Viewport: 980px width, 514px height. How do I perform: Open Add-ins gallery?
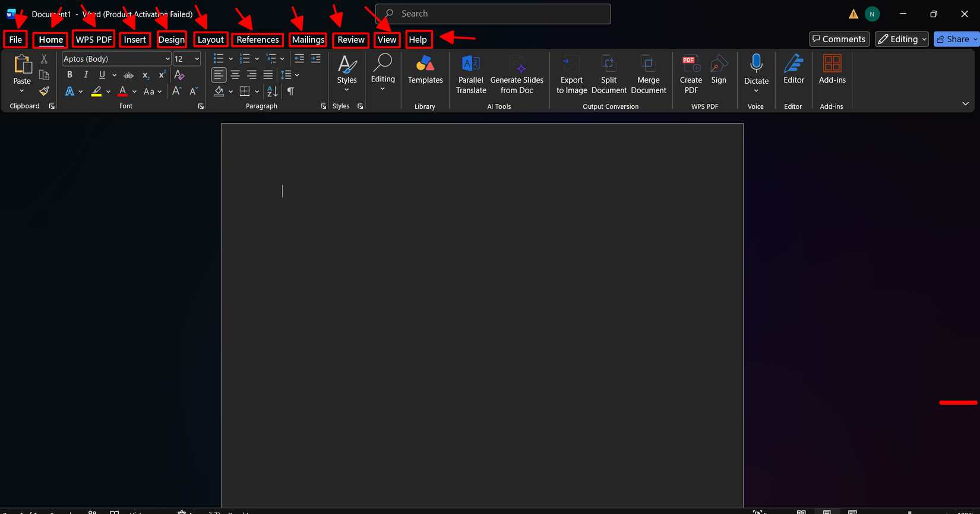pos(832,70)
